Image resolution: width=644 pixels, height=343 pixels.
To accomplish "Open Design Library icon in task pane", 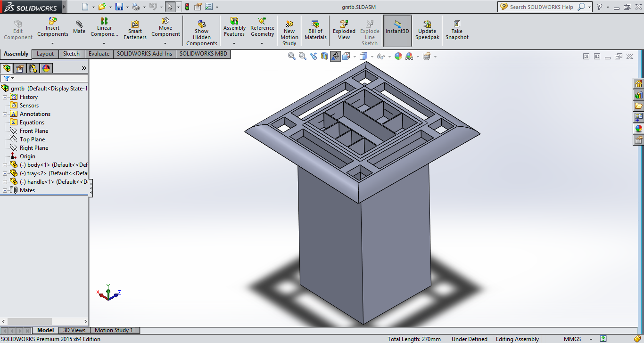I will coord(638,95).
